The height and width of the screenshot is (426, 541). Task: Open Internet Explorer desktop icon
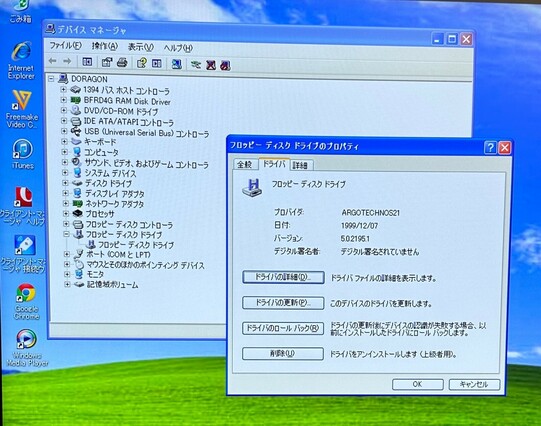click(21, 61)
